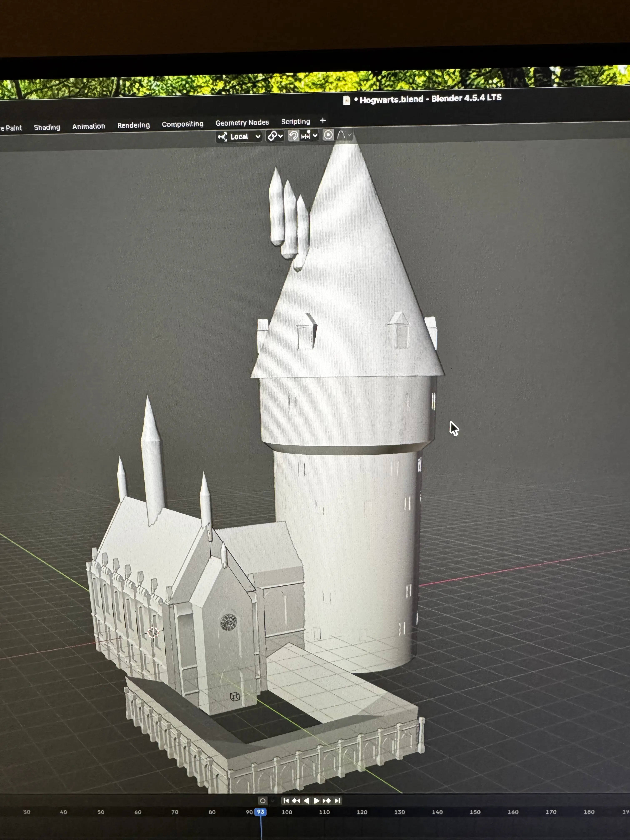Switch to the Compositing workspace tab
The image size is (630, 840).
pyautogui.click(x=183, y=124)
